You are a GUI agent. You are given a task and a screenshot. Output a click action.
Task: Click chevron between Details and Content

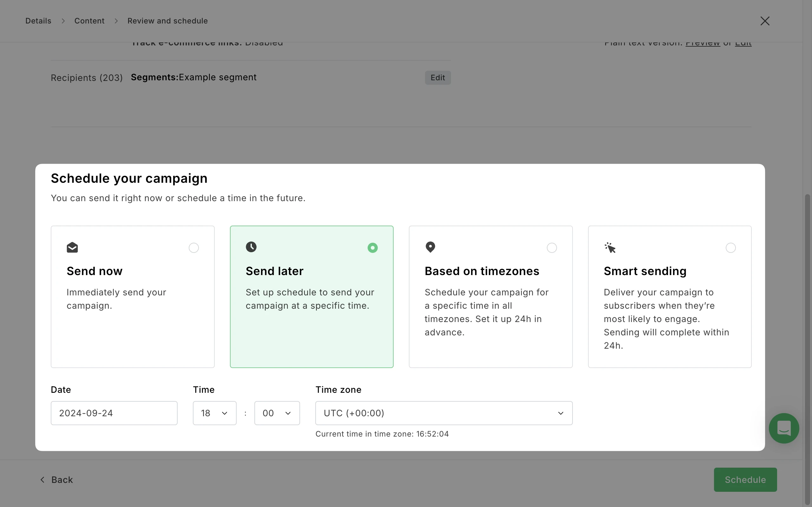click(x=63, y=21)
